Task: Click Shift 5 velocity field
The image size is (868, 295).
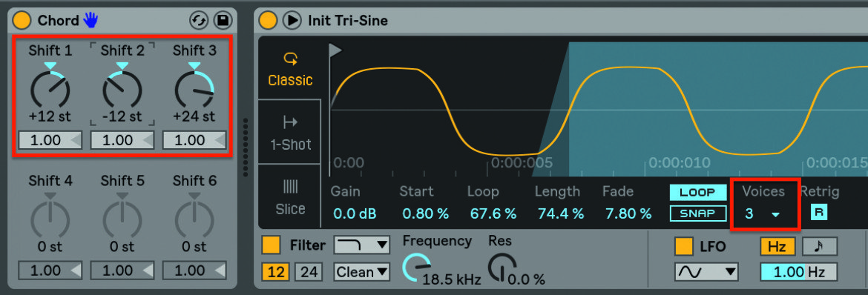Action: click(122, 271)
